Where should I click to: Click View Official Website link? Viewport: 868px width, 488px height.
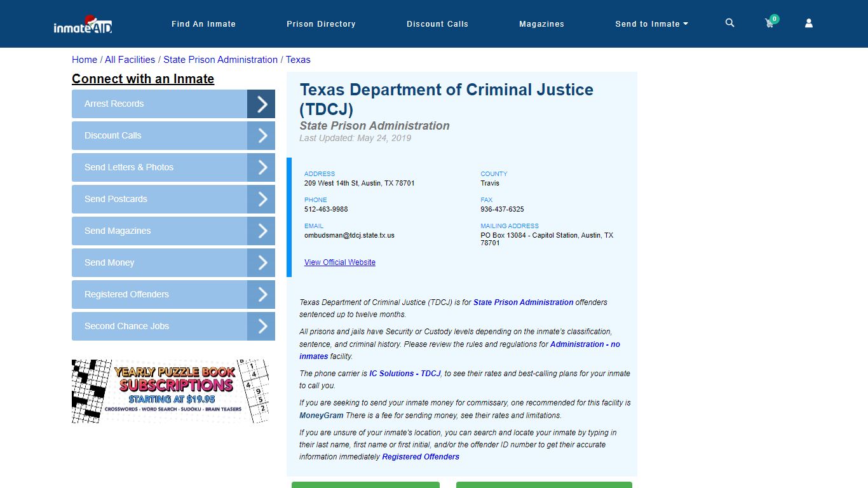[340, 262]
